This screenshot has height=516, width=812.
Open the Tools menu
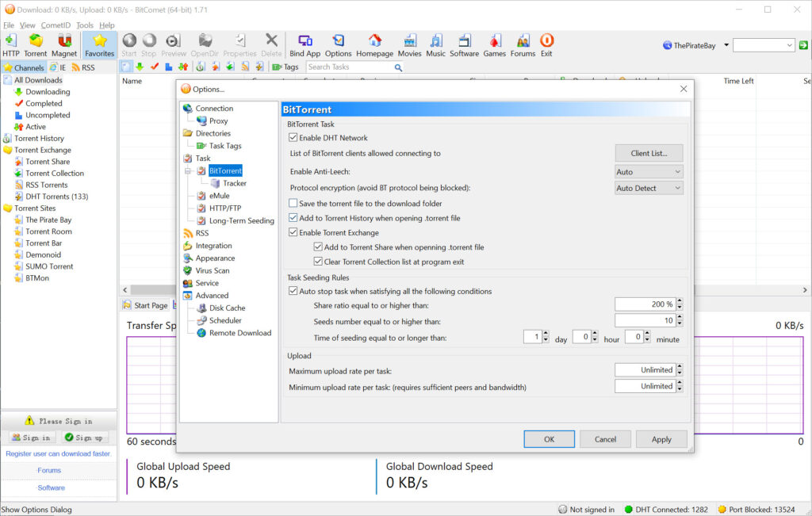(84, 25)
